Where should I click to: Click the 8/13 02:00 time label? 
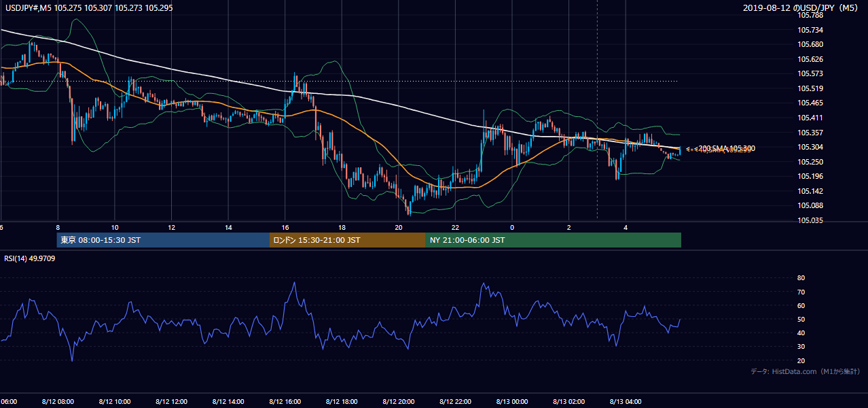568,401
